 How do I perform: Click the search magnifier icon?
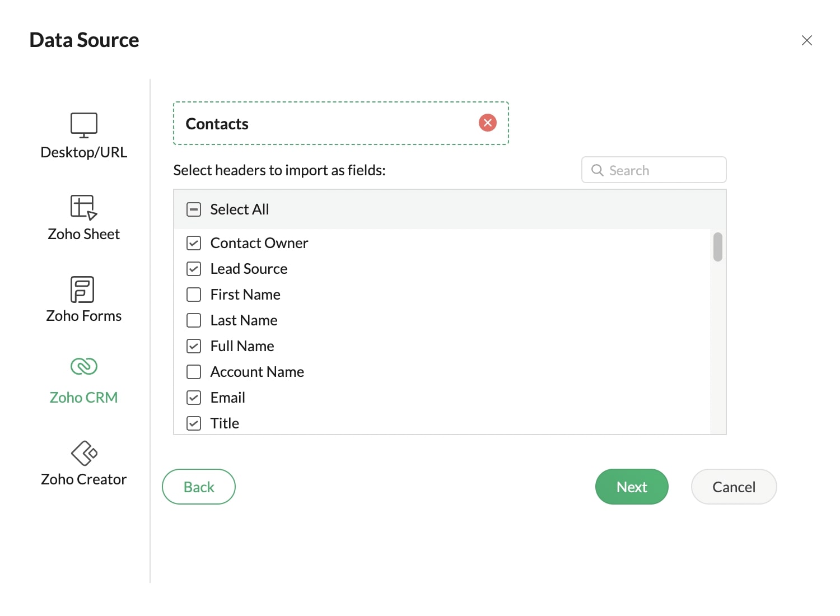[x=597, y=170]
